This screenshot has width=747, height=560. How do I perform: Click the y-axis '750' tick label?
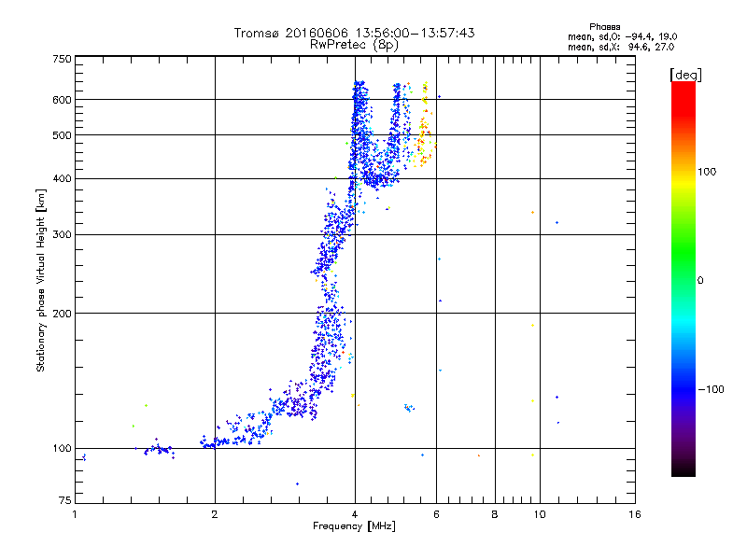(x=62, y=59)
